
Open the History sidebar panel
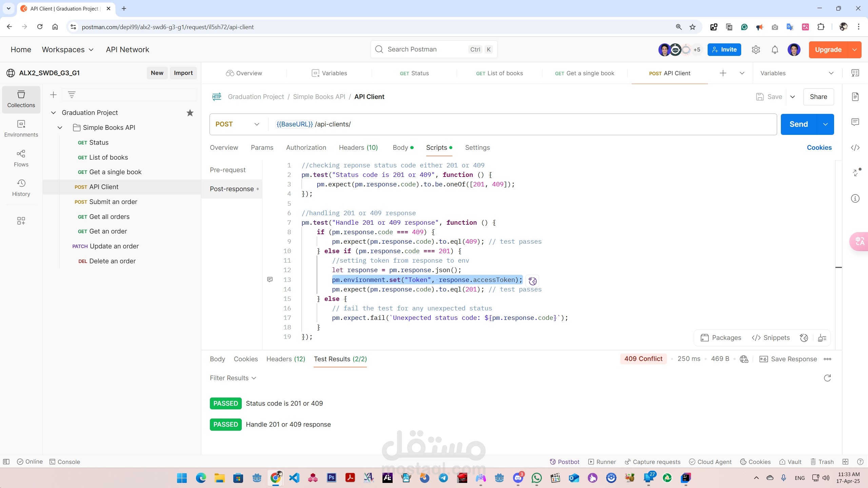(x=21, y=188)
